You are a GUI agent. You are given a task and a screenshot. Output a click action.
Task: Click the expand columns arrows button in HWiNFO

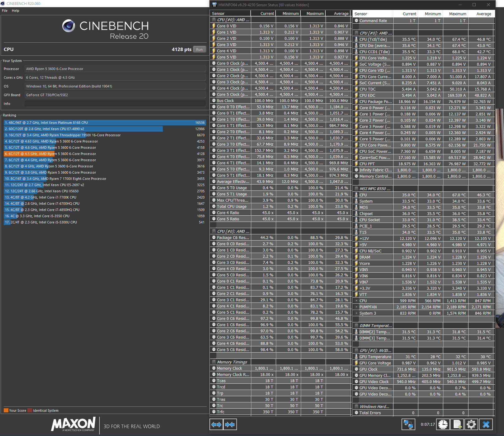[x=216, y=424]
